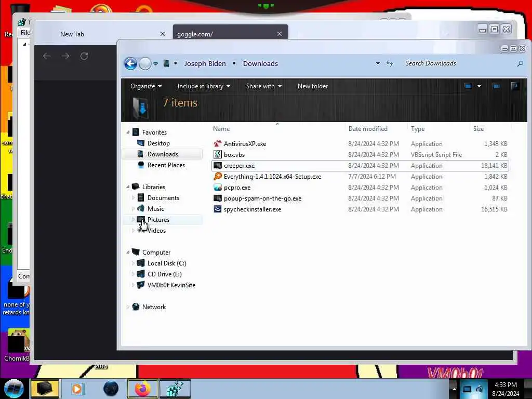Open the recent locations dropdown next to forward button

(155, 64)
